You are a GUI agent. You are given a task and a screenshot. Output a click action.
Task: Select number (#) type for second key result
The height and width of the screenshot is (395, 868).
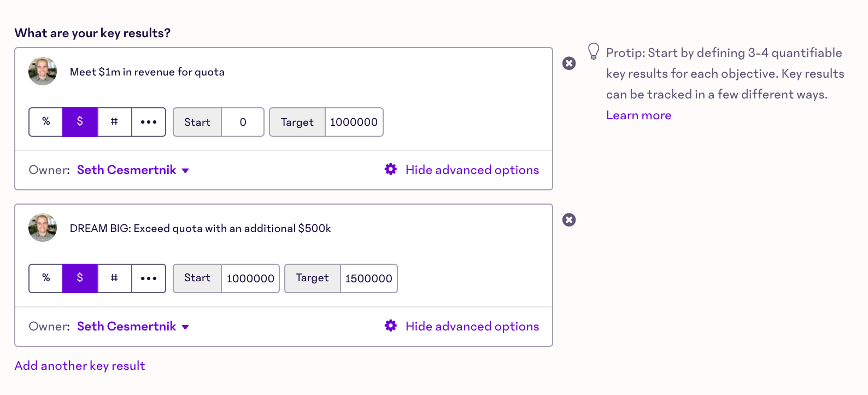(114, 278)
